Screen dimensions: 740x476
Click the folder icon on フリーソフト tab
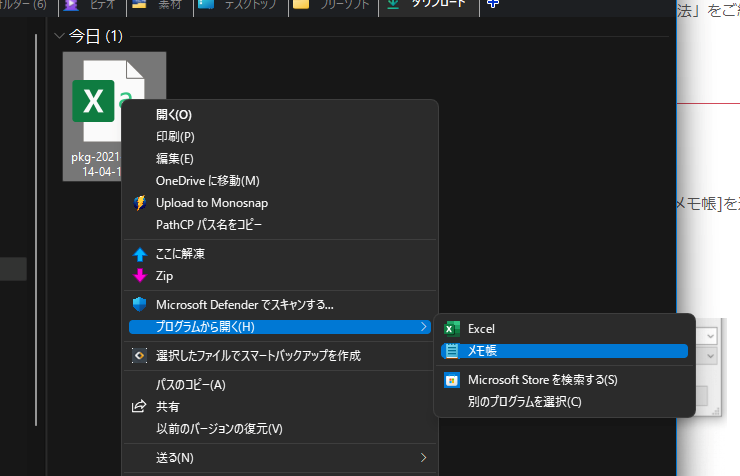point(301,4)
